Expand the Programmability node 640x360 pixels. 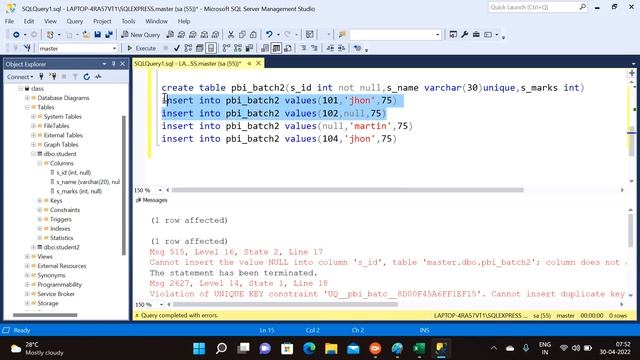27,285
